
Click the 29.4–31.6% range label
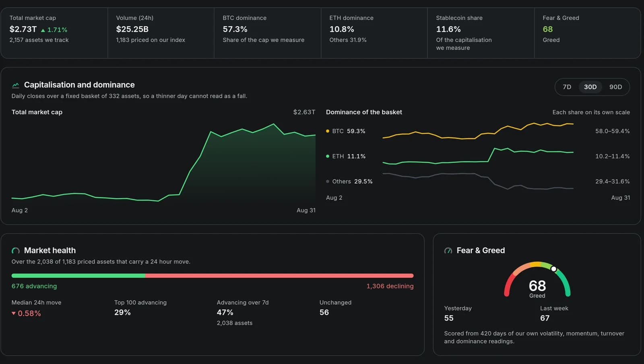point(613,181)
